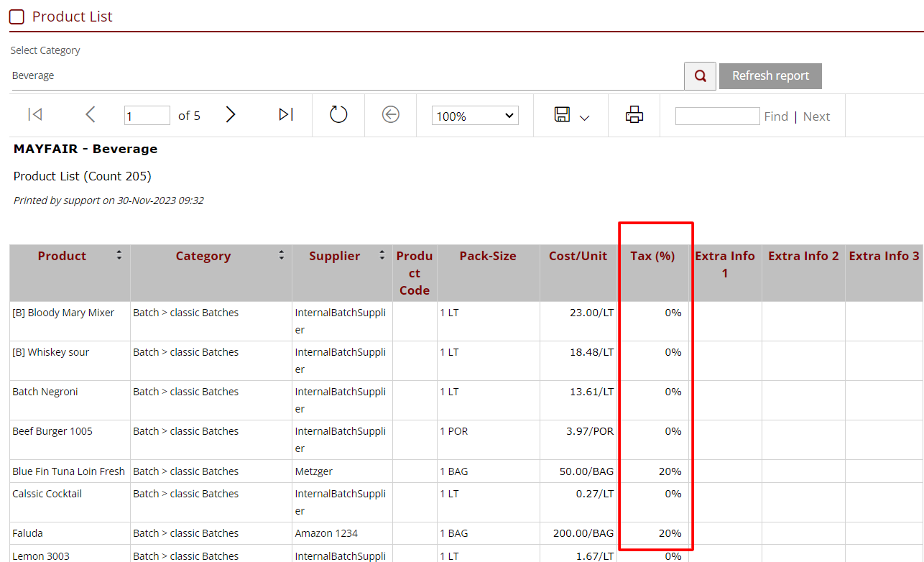Image resolution: width=924 pixels, height=562 pixels.
Task: Click the Find link
Action: point(776,116)
